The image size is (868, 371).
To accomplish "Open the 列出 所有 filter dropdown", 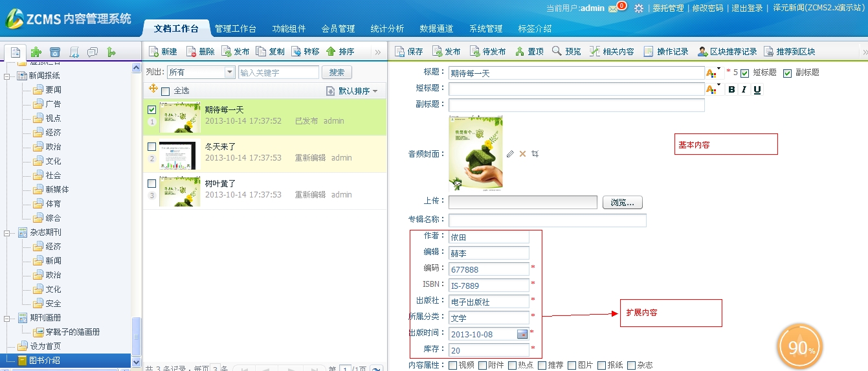I will coord(229,73).
